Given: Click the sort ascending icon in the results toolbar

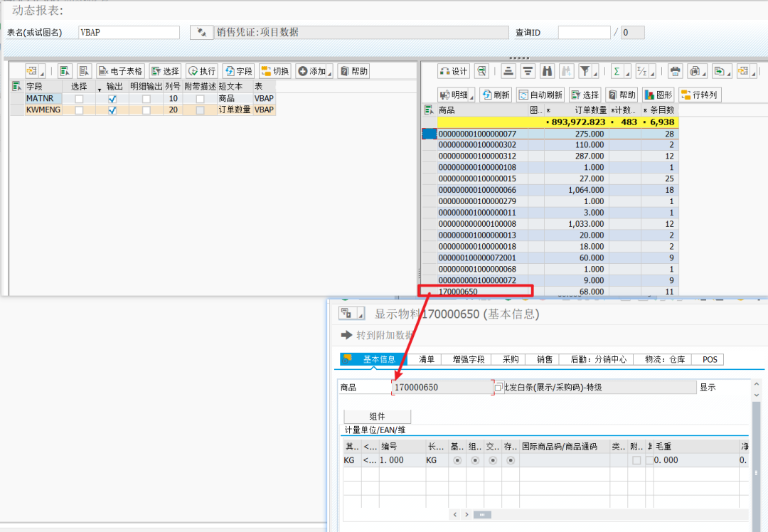Looking at the screenshot, I should click(508, 72).
